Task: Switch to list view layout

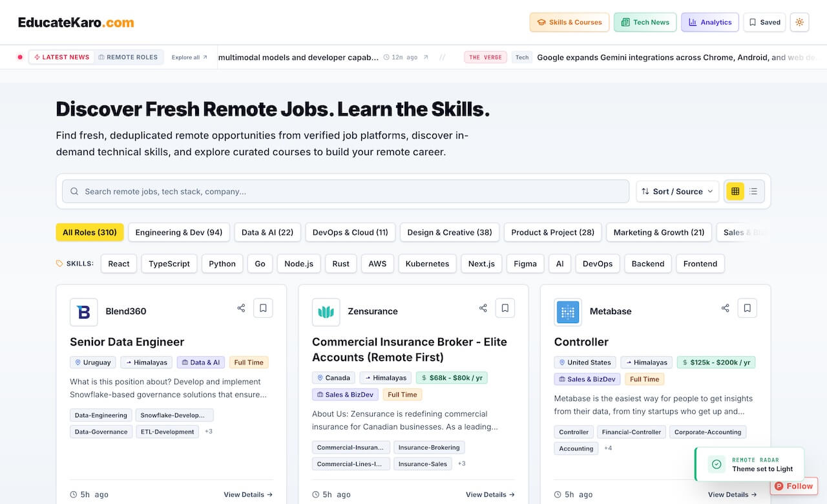Action: click(753, 191)
